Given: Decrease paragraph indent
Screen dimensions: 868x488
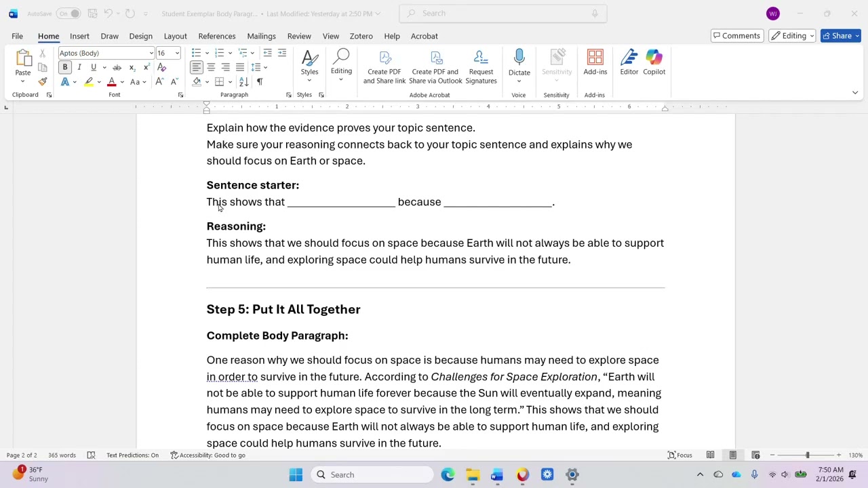Looking at the screenshot, I should 267,53.
